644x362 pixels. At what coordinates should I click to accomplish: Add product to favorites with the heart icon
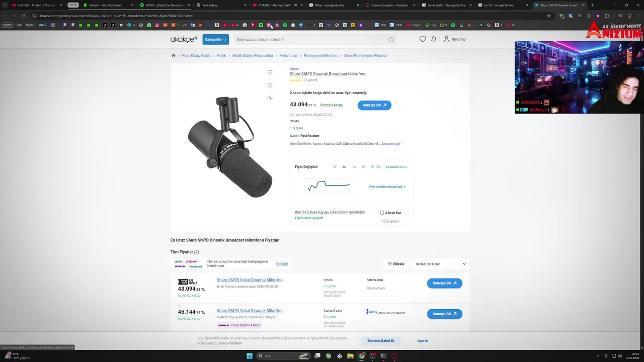tap(270, 72)
